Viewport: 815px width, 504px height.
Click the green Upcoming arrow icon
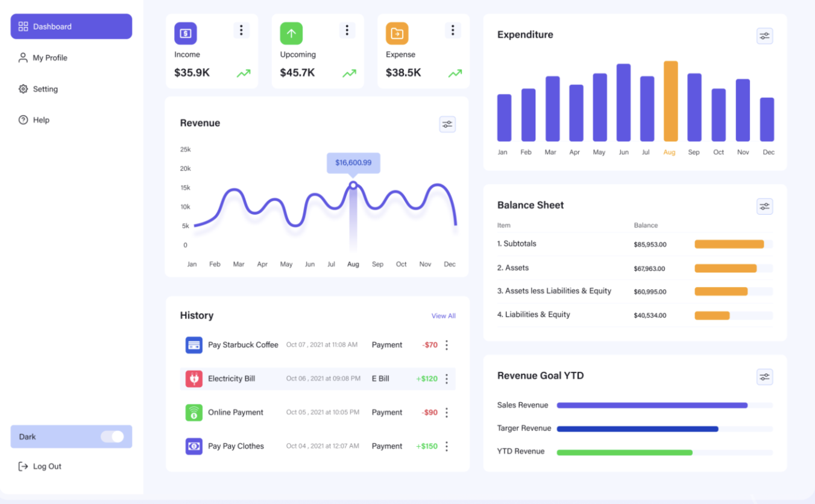[291, 34]
